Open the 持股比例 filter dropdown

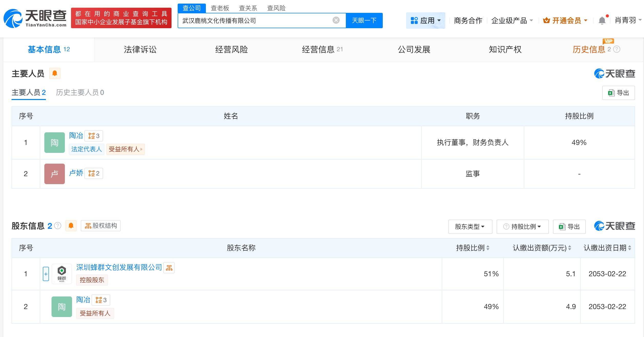point(522,227)
